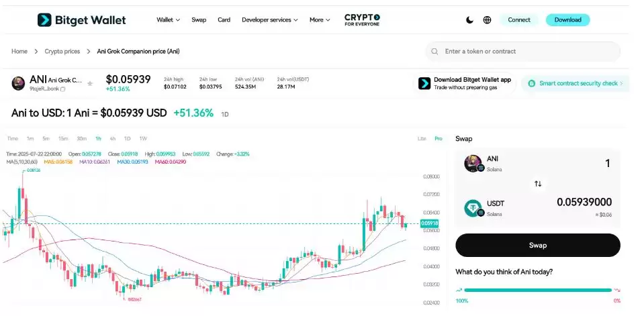
Task: Expand the Developer services dropdown
Action: tap(270, 20)
